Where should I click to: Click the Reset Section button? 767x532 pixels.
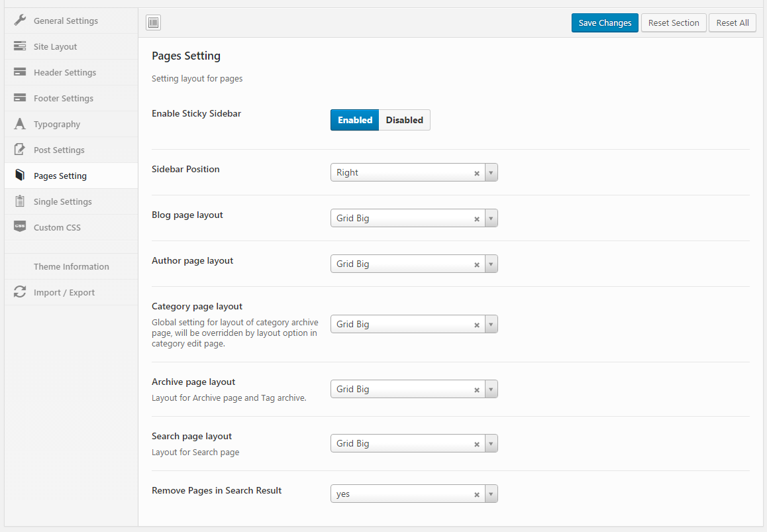pyautogui.click(x=674, y=23)
